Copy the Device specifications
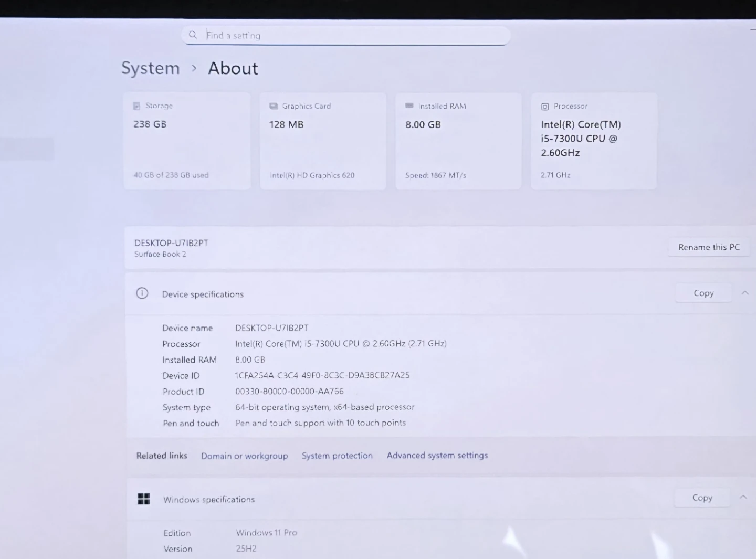Image resolution: width=756 pixels, height=559 pixels. 703,293
